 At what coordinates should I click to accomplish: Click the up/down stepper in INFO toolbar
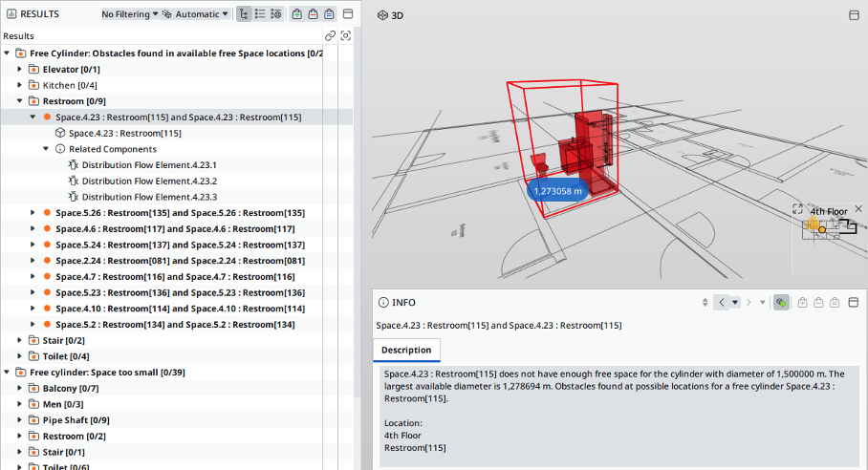tap(705, 303)
